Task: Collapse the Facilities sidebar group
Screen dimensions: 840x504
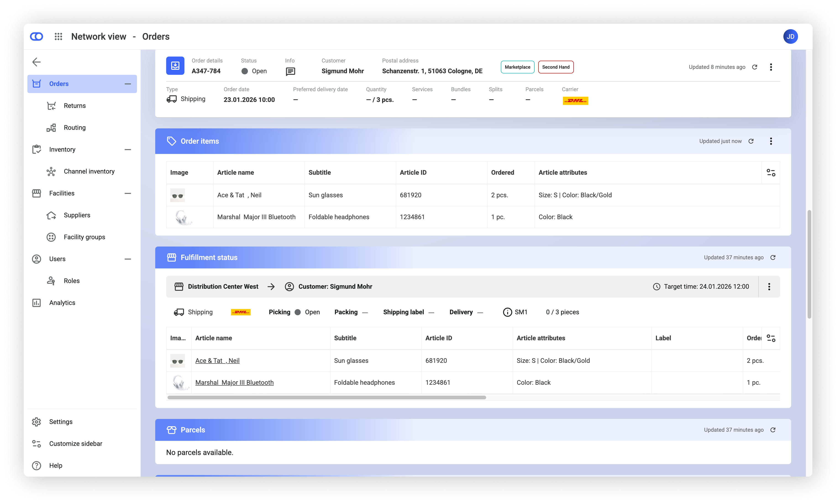Action: point(128,193)
